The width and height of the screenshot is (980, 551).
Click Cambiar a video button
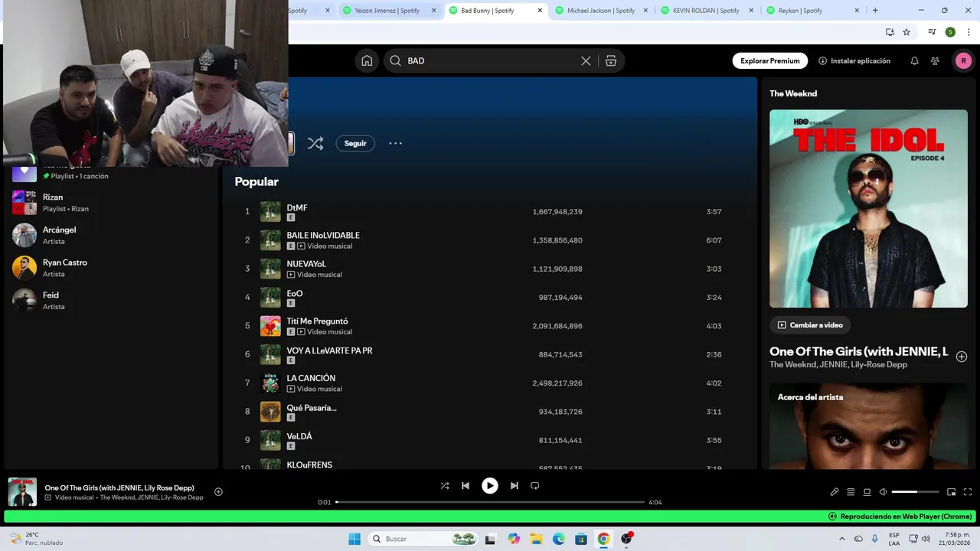pyautogui.click(x=810, y=325)
